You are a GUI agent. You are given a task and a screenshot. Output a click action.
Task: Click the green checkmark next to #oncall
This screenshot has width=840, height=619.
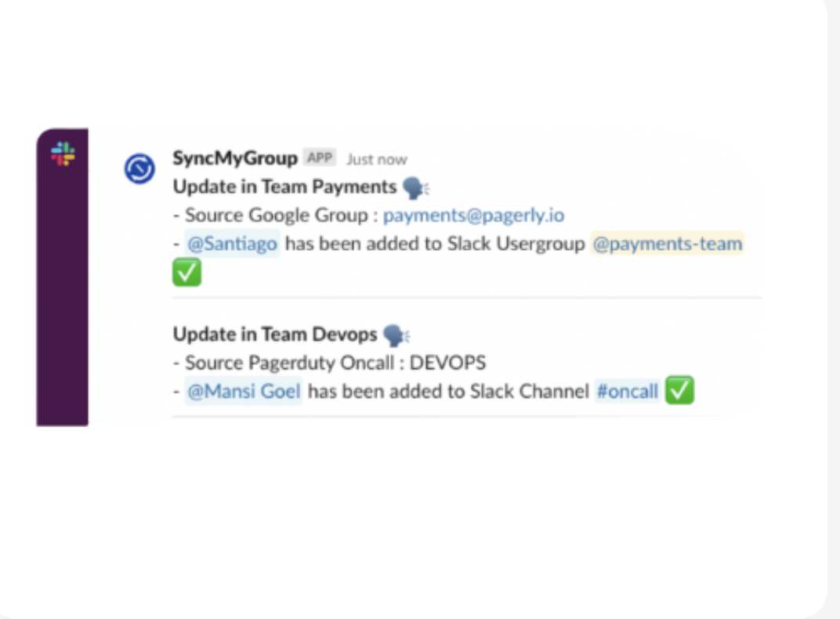(x=679, y=390)
